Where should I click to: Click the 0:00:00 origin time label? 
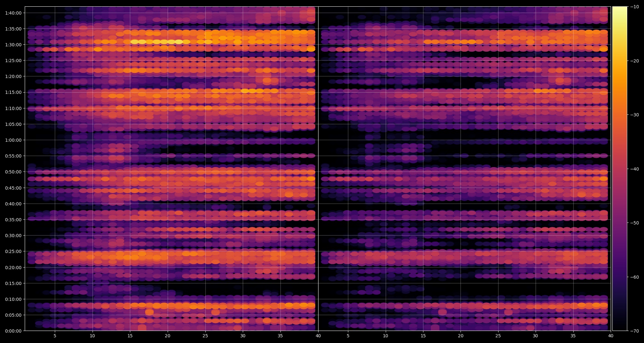13,331
